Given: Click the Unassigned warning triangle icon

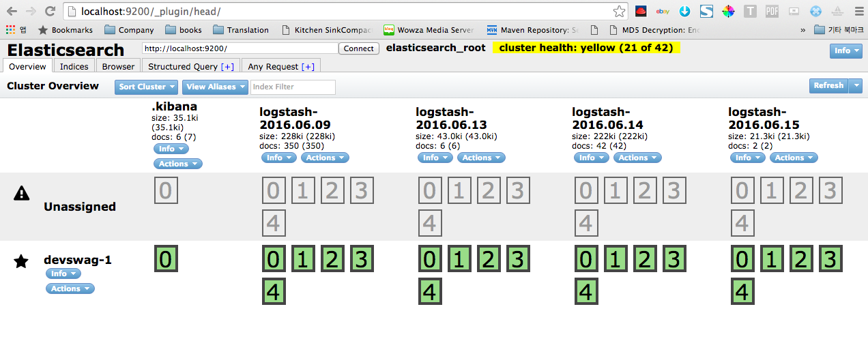Looking at the screenshot, I should pos(21,194).
